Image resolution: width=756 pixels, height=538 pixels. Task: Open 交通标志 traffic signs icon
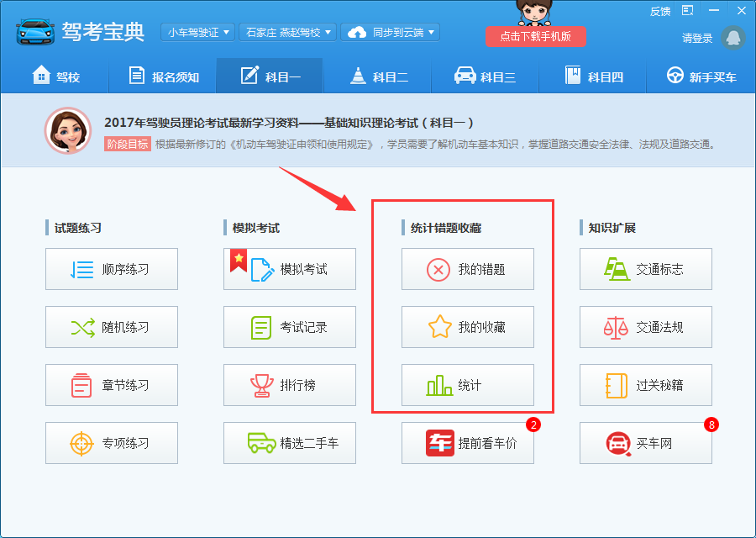617,269
